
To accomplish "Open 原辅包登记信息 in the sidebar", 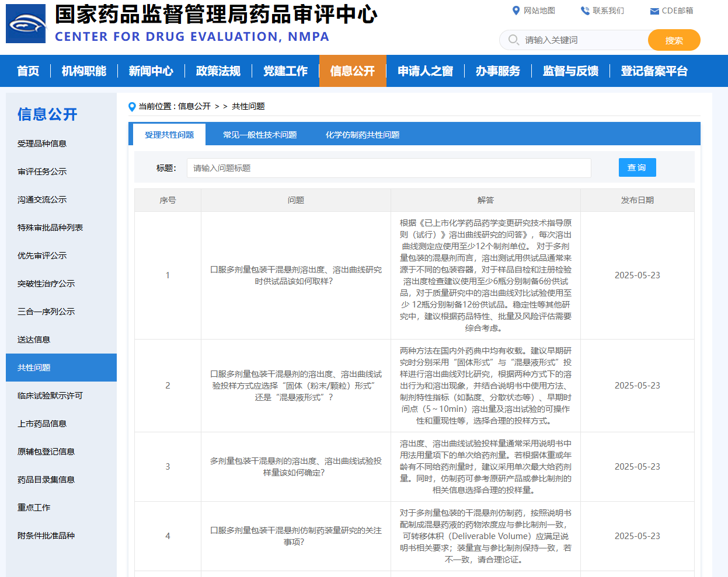I will point(46,452).
